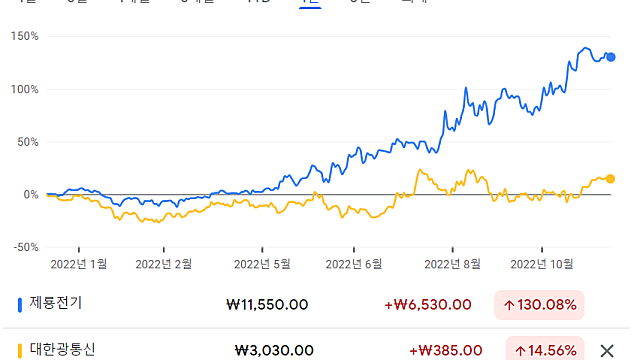The image size is (640, 360).
Task: Click the 2022년 10월 axis label
Action: tap(542, 264)
